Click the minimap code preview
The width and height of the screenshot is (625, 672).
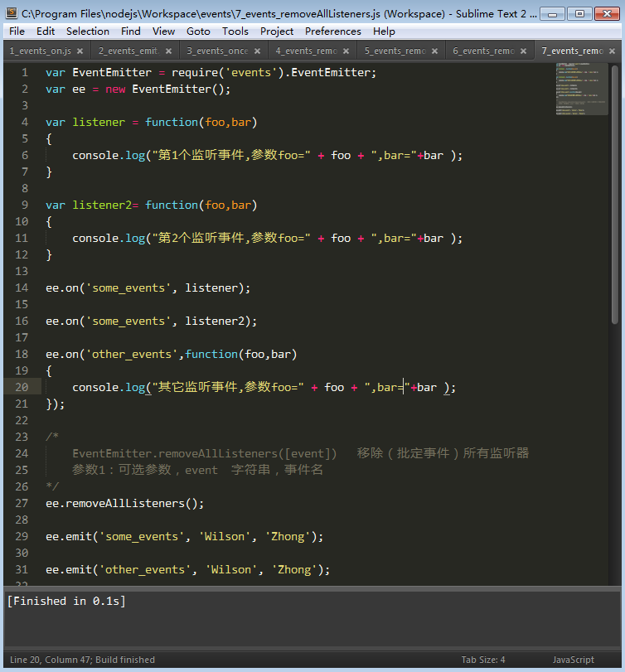pyautogui.click(x=582, y=89)
